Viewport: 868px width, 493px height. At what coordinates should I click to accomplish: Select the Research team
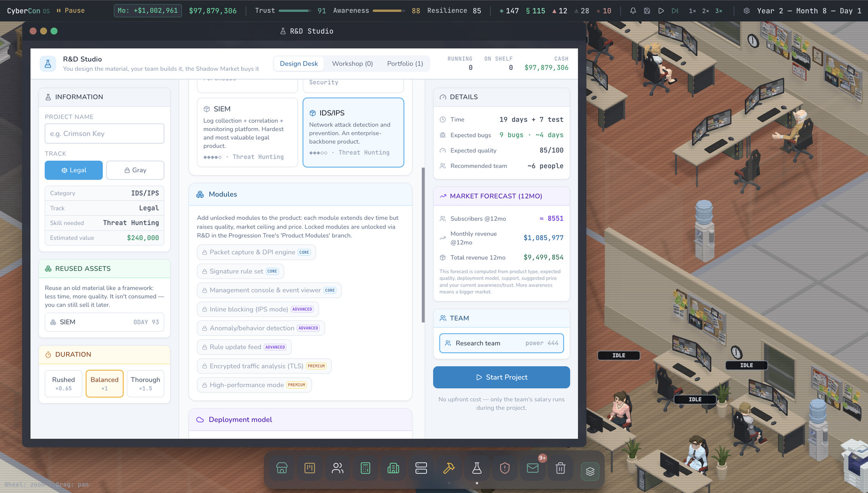coord(501,343)
